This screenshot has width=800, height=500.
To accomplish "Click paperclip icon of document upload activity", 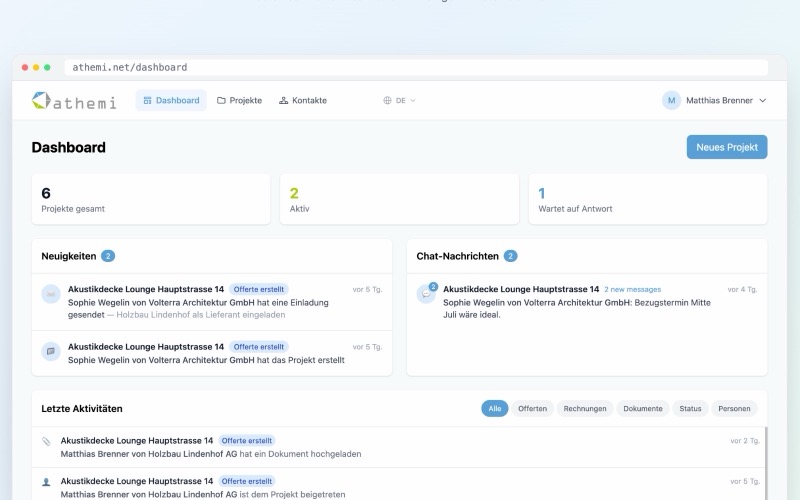I will 46,441.
